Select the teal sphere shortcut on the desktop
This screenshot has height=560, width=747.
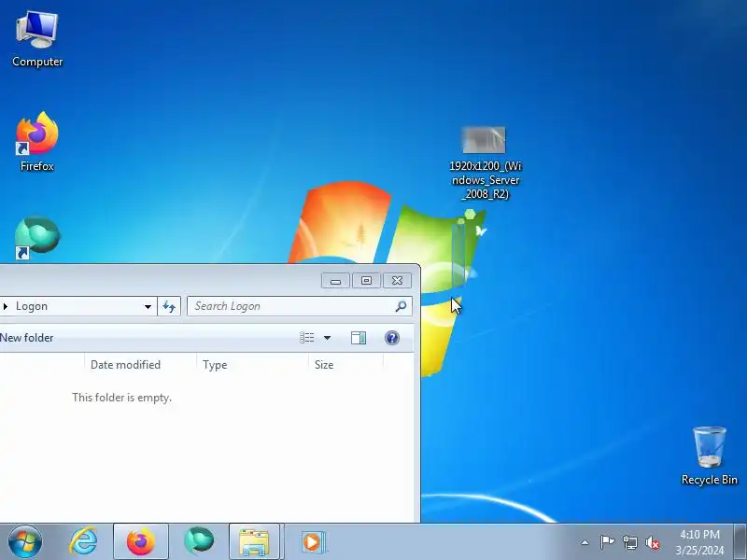(37, 238)
